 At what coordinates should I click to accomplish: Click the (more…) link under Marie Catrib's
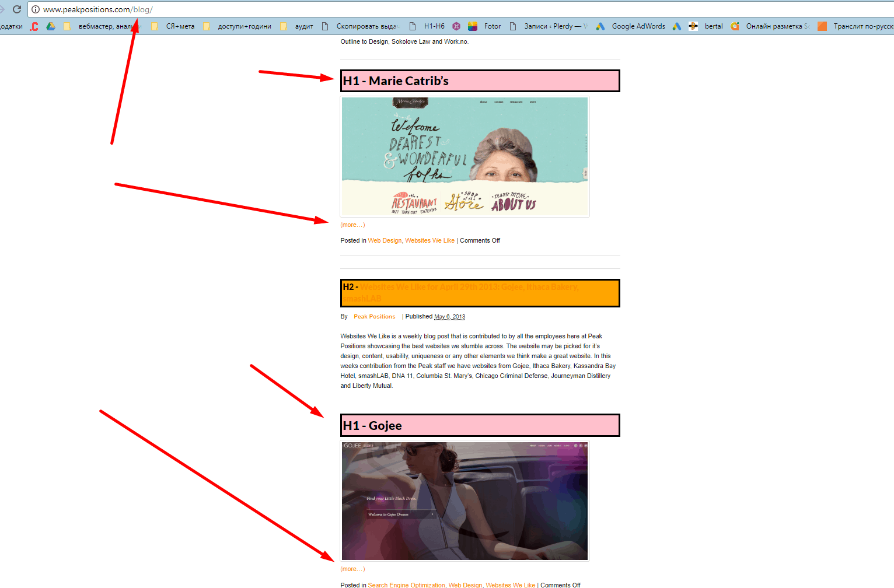coord(352,225)
